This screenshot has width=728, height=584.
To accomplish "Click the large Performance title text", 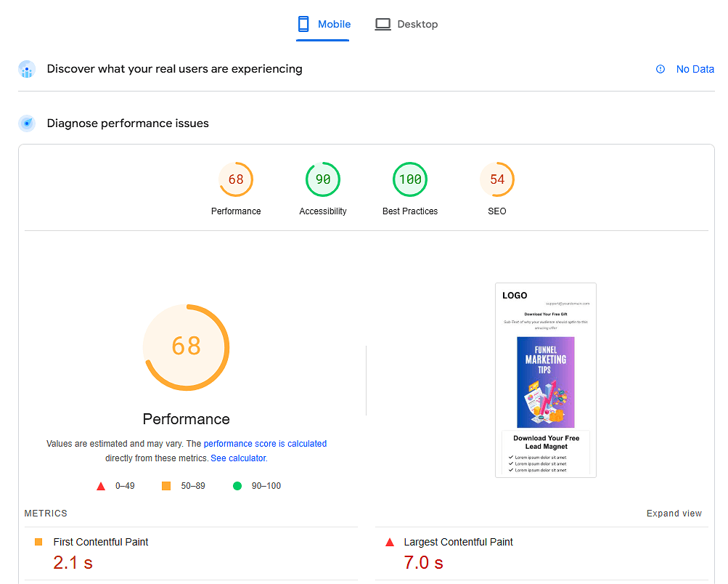I will (x=187, y=419).
